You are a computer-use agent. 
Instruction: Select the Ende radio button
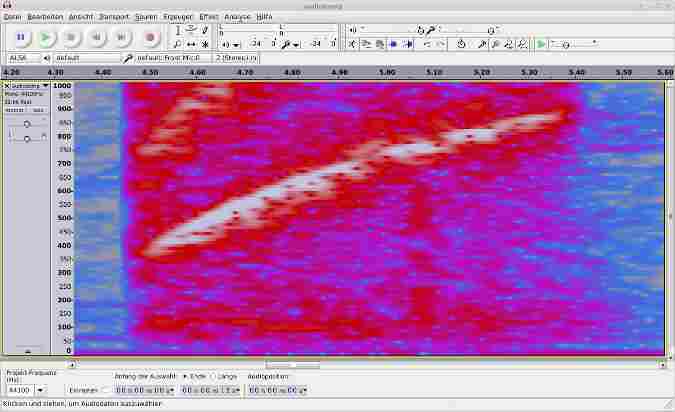tap(185, 376)
